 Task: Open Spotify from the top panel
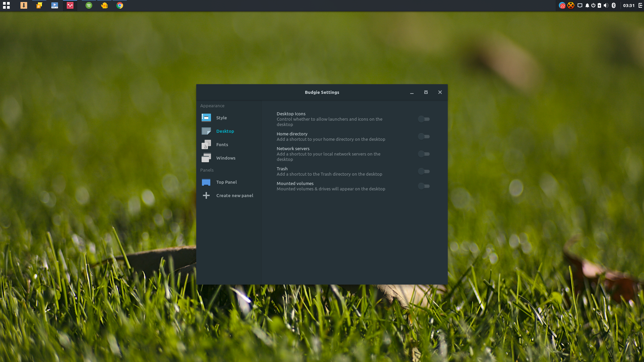[89, 5]
